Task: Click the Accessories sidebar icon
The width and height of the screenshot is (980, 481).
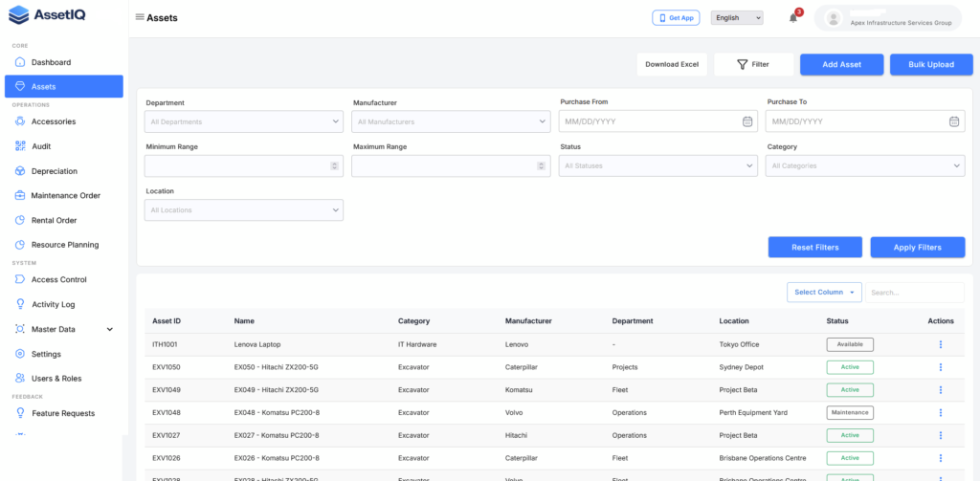Action: (x=20, y=121)
